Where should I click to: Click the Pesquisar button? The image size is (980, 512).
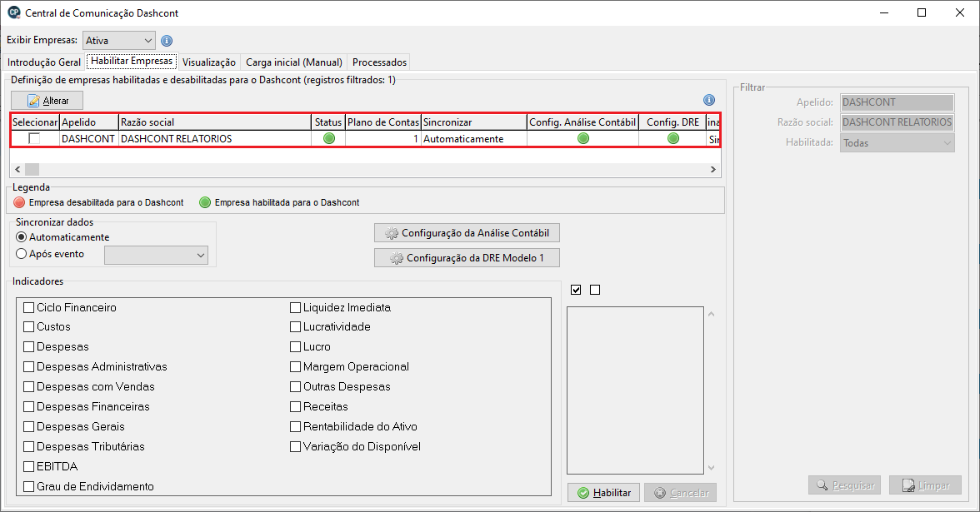[x=844, y=485]
